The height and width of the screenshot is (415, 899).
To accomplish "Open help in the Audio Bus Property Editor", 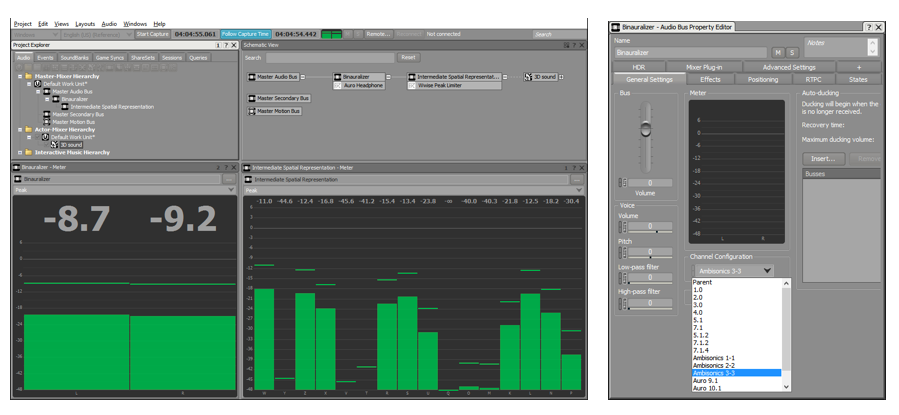I will tap(869, 27).
